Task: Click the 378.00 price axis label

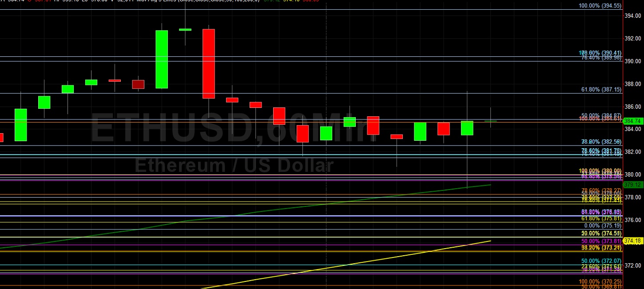Action: (x=633, y=197)
